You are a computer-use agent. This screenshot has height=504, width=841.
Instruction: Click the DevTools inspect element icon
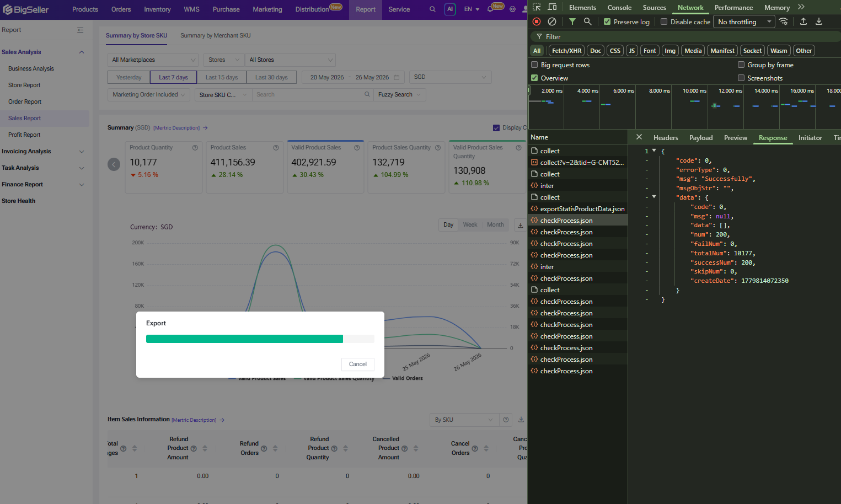tap(537, 7)
